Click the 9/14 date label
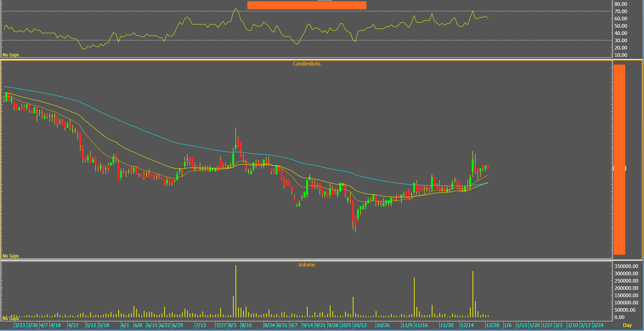Viewport: 644px width, 331px height. pos(308,325)
